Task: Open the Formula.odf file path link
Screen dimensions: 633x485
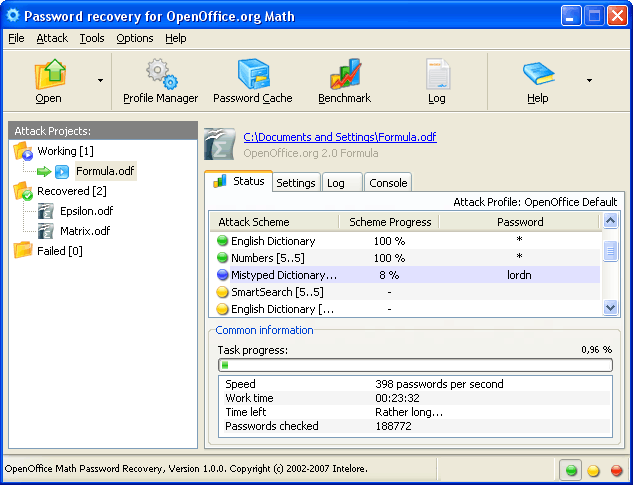Action: [x=340, y=137]
